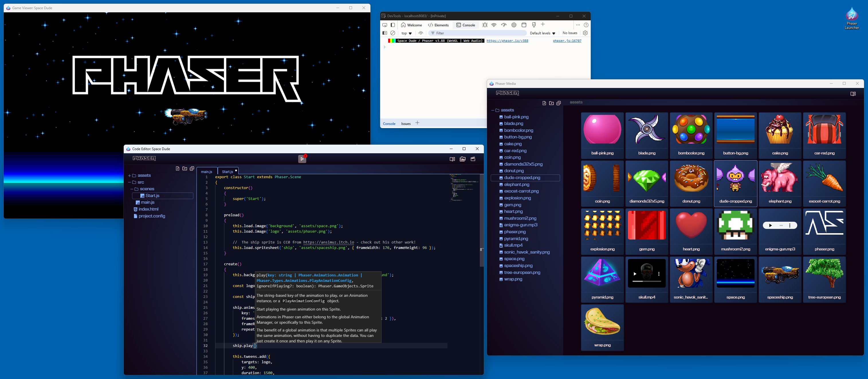Open project.config in the Code Editor tree

[x=149, y=216]
